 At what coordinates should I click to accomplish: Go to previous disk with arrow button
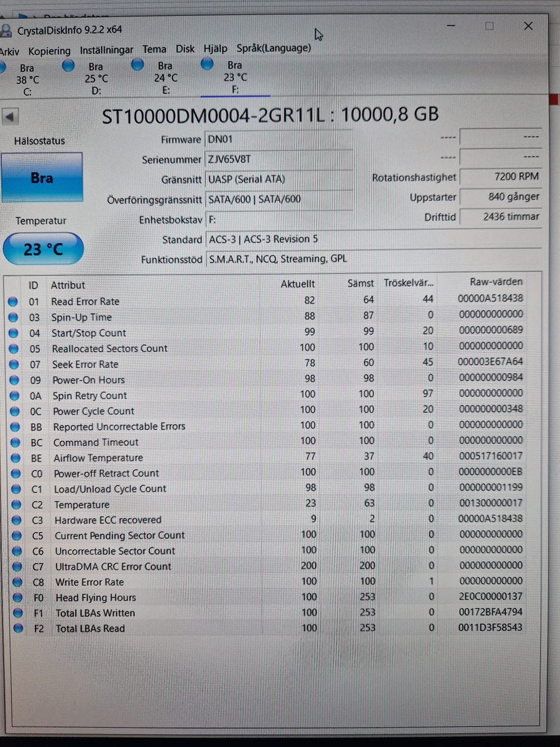(10, 116)
